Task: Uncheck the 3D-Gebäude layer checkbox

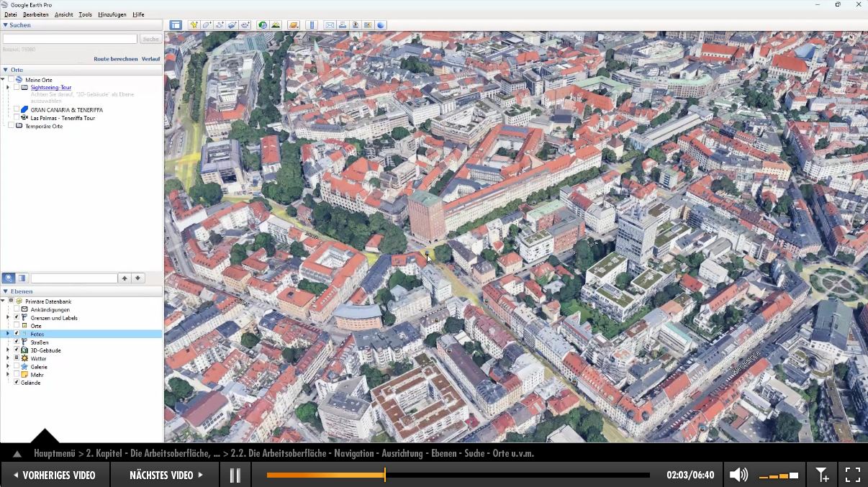Action: coord(17,350)
